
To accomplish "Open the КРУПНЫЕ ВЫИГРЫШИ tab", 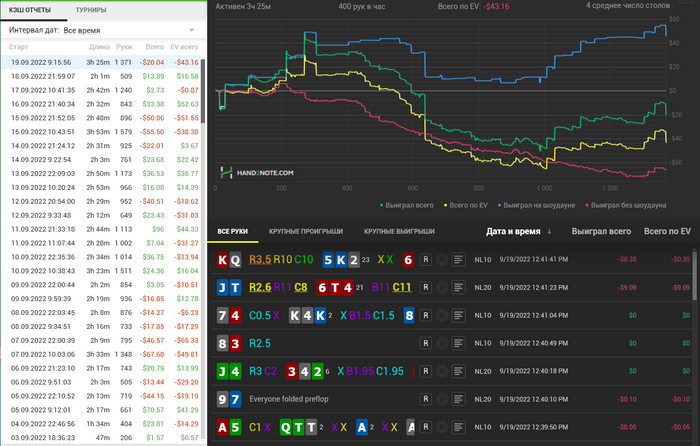I will click(x=399, y=232).
